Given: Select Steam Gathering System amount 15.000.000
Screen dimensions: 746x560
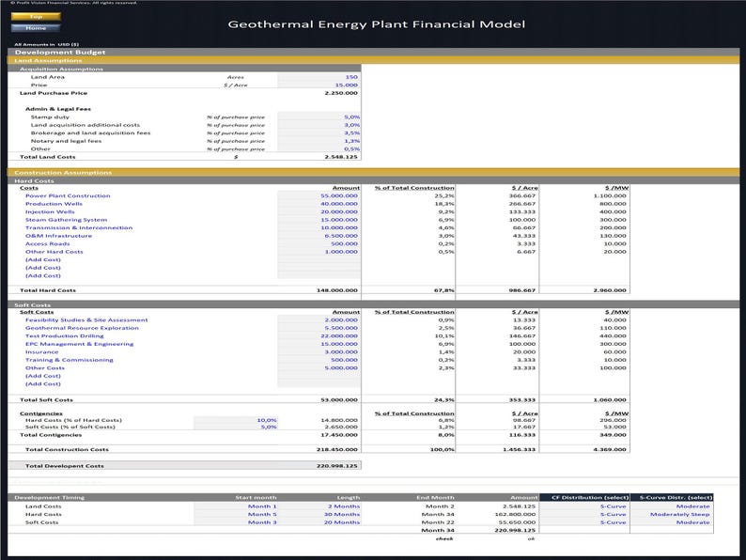Looking at the screenshot, I should [x=319, y=220].
